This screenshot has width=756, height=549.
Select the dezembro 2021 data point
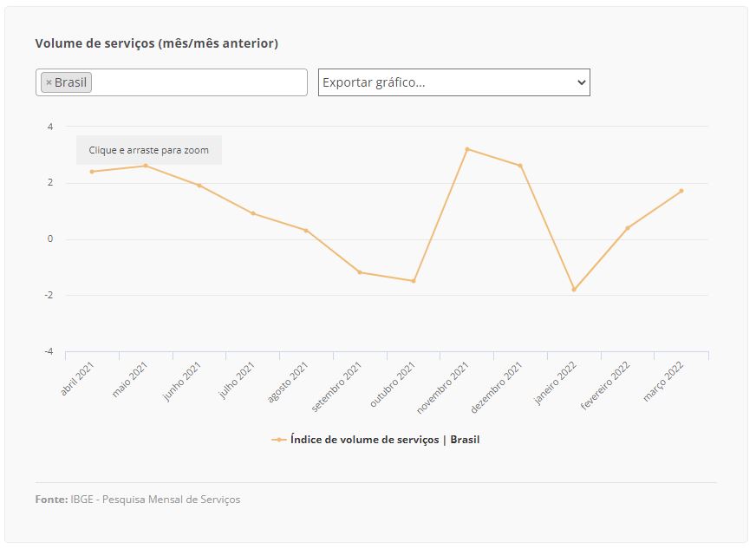[520, 166]
